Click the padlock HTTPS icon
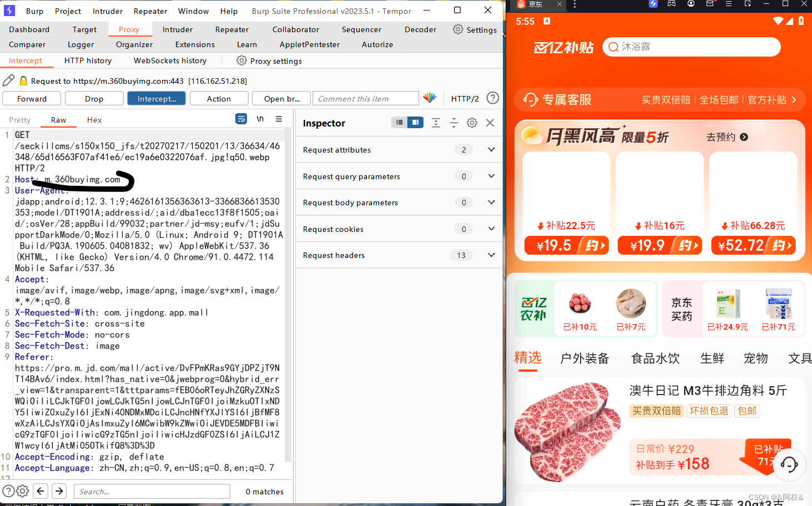The image size is (812, 506). (23, 80)
